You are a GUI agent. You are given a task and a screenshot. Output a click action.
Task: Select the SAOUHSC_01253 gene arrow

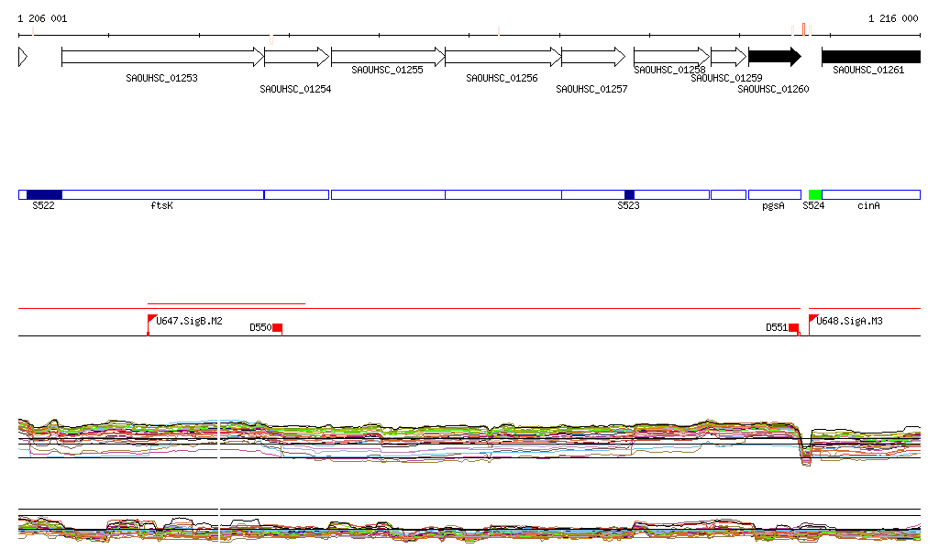pos(163,57)
